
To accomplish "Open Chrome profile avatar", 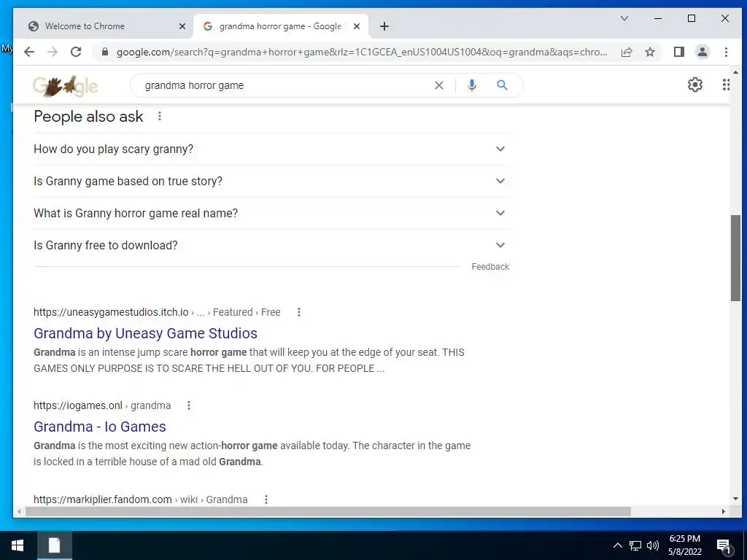I will tap(703, 52).
